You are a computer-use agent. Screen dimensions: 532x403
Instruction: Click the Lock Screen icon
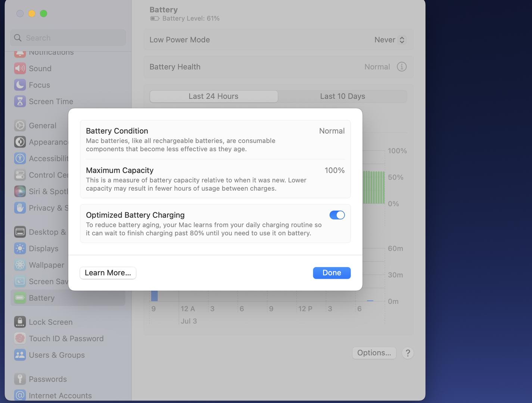pyautogui.click(x=20, y=322)
